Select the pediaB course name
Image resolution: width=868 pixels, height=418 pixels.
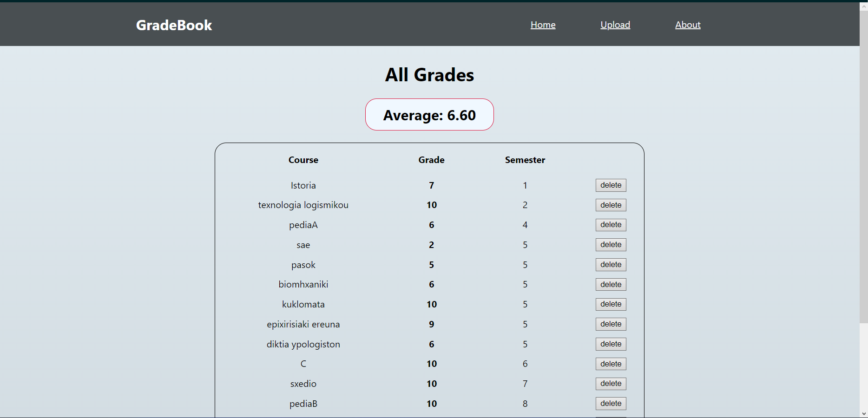pos(303,404)
